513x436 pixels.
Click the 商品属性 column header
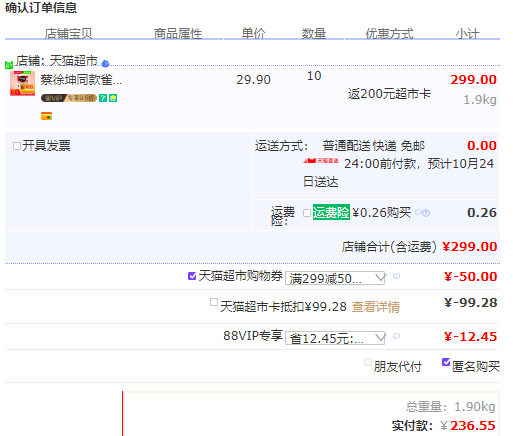pyautogui.click(x=178, y=34)
